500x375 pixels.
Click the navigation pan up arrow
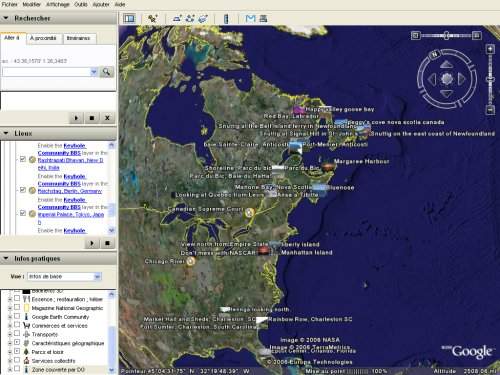click(446, 64)
